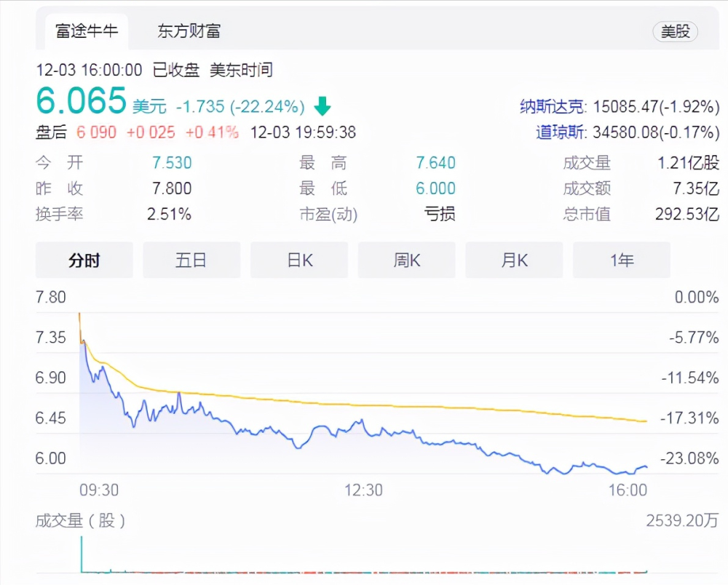Click the 成交额 value 7.35亿
The width and height of the screenshot is (728, 585).
[x=696, y=188]
